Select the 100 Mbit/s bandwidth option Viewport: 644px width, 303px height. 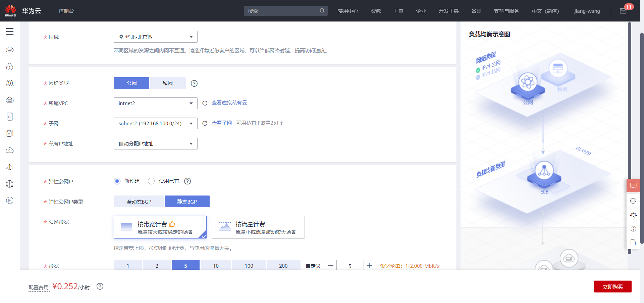click(249, 265)
